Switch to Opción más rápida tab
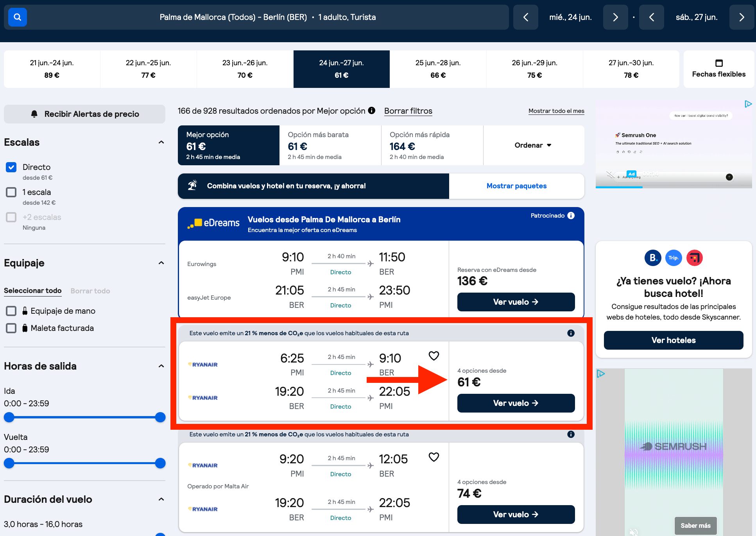 [x=432, y=145]
